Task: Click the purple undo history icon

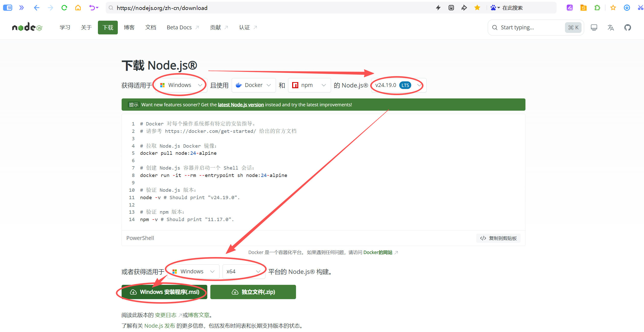Action: click(x=93, y=8)
